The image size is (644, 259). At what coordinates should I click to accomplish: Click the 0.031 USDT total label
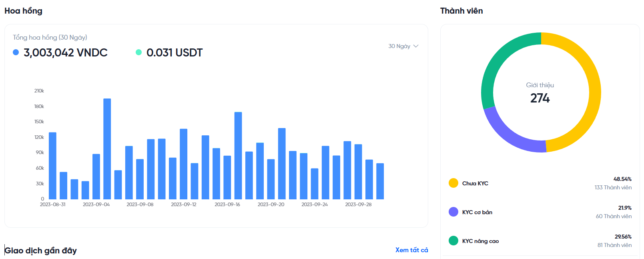click(x=175, y=52)
